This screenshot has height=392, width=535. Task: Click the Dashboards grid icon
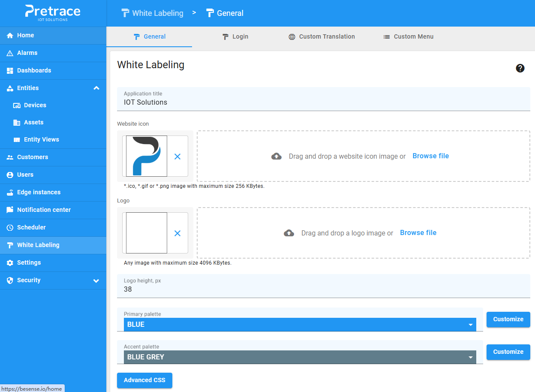click(10, 71)
